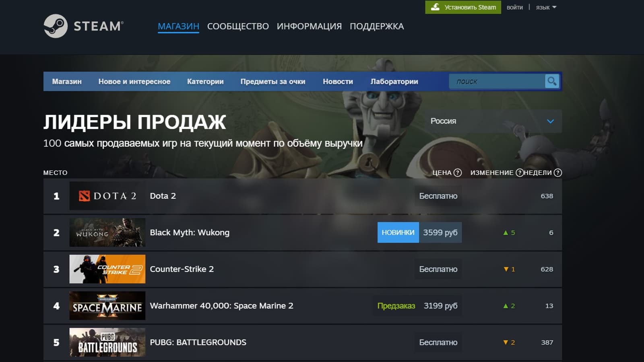The height and width of the screenshot is (362, 644).
Task: Click Бесплатно price on Counter-Strike 2 row
Action: [438, 269]
